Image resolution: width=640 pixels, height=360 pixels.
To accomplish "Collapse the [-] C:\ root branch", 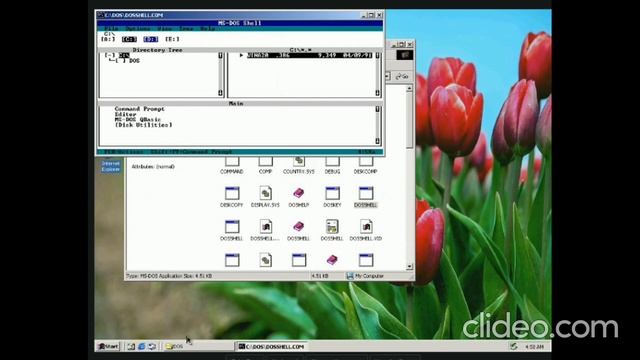I will 109,55.
